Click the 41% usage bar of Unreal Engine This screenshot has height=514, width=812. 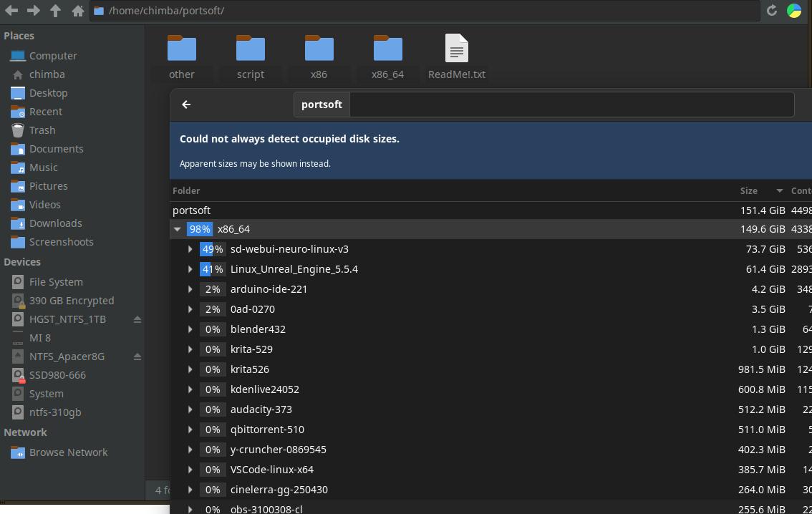click(x=213, y=269)
